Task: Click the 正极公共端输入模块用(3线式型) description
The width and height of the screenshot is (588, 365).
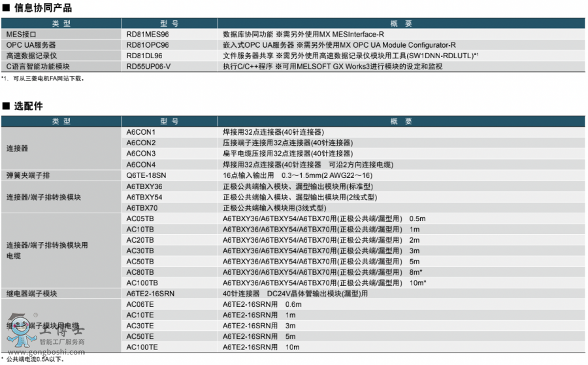Action: (274, 208)
